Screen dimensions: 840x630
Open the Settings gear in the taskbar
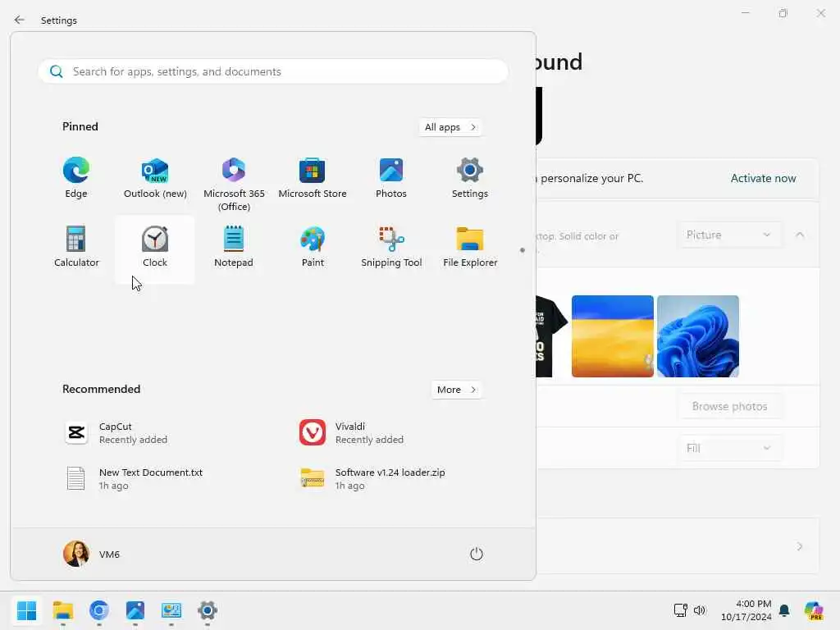click(208, 610)
